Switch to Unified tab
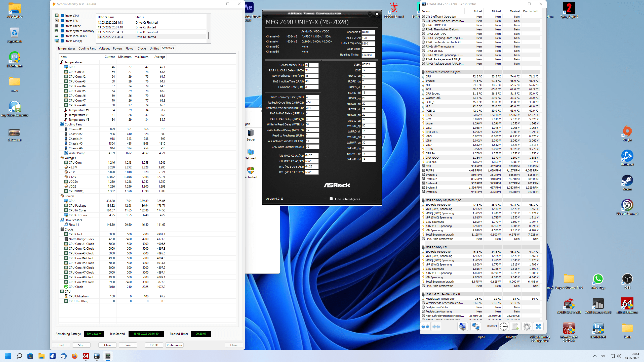 pyautogui.click(x=154, y=48)
